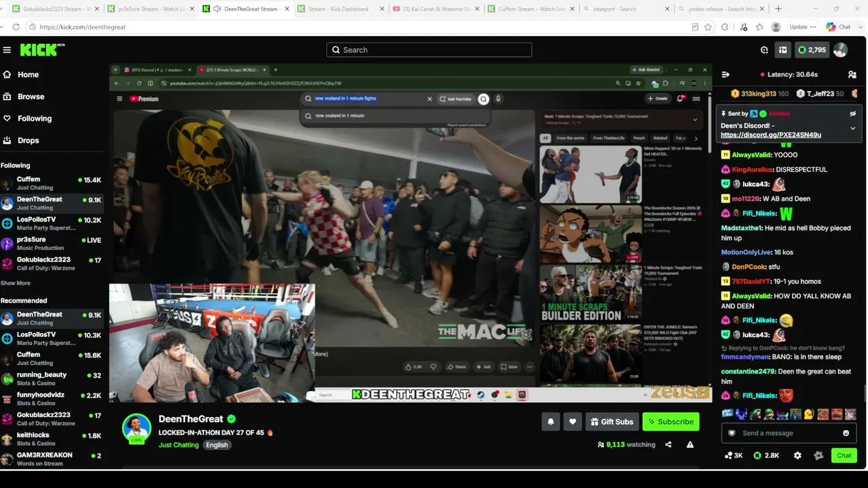Click the browser address bar URL
The height and width of the screenshot is (488, 868).
[x=83, y=27]
